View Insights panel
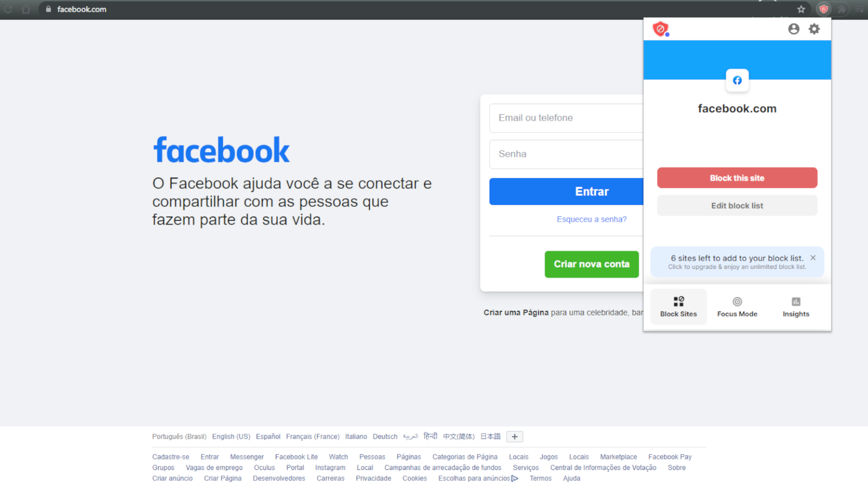This screenshot has width=868, height=488. coord(796,305)
